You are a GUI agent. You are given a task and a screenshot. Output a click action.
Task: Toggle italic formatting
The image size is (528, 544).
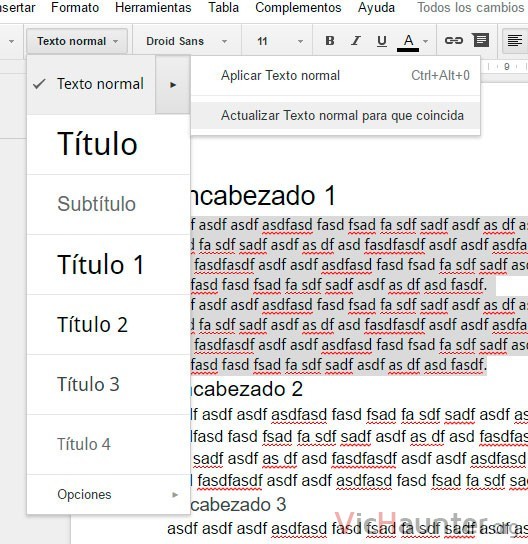click(x=356, y=41)
